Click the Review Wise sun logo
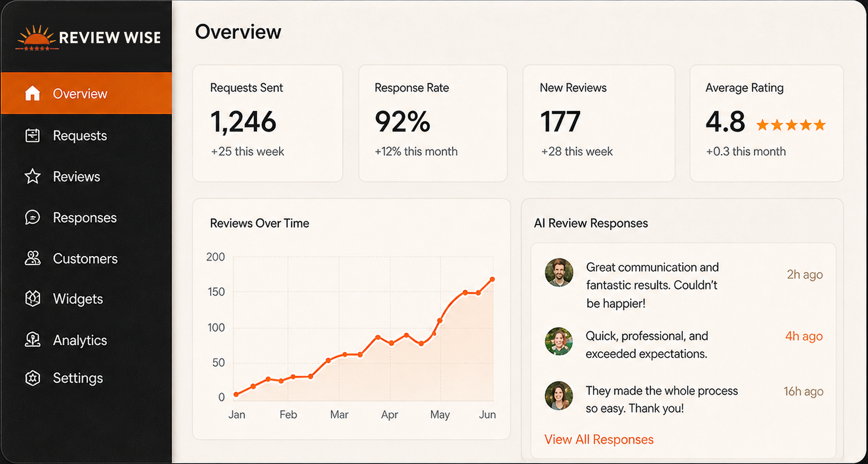868x464 pixels. [36, 38]
